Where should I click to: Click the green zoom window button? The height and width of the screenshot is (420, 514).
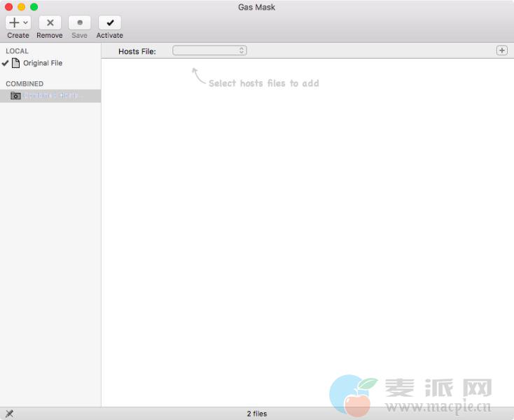[x=34, y=7]
